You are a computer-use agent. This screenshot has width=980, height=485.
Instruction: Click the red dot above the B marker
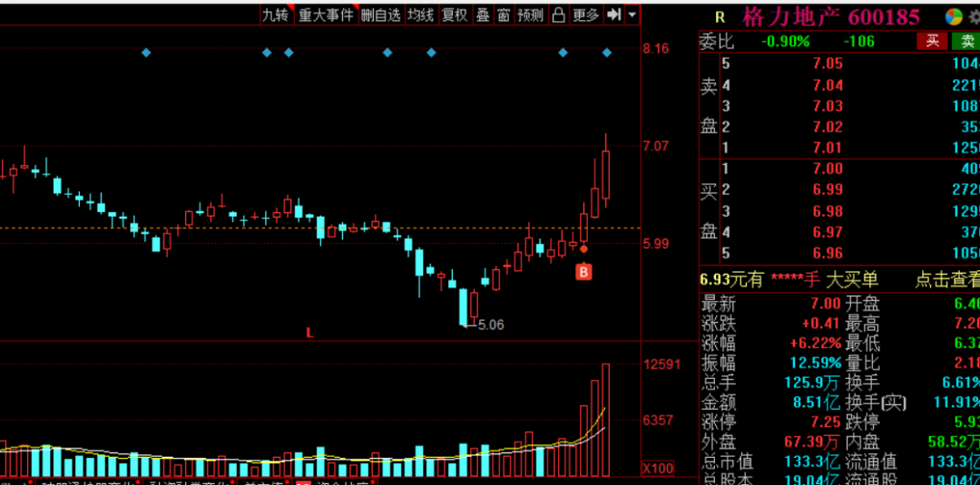tap(583, 248)
